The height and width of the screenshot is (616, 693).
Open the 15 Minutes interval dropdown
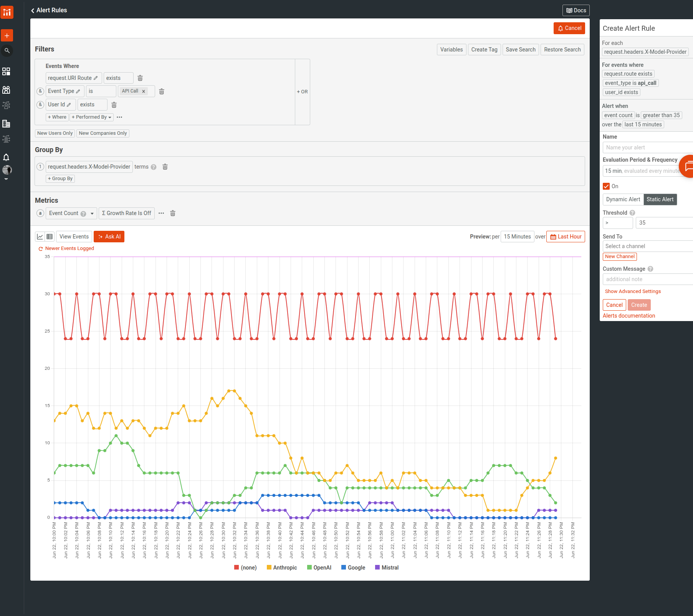pos(517,237)
